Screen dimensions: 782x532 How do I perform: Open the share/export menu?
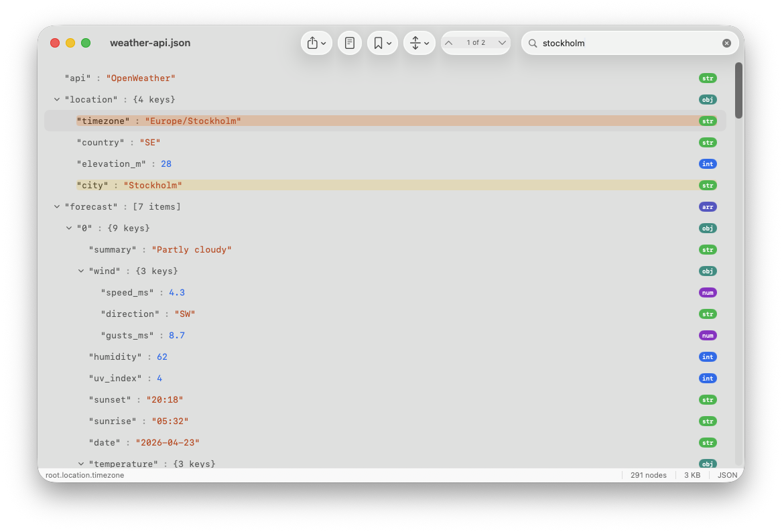tap(313, 42)
